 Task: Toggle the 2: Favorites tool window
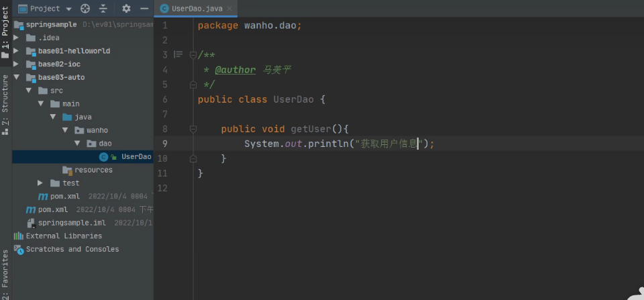point(5,272)
